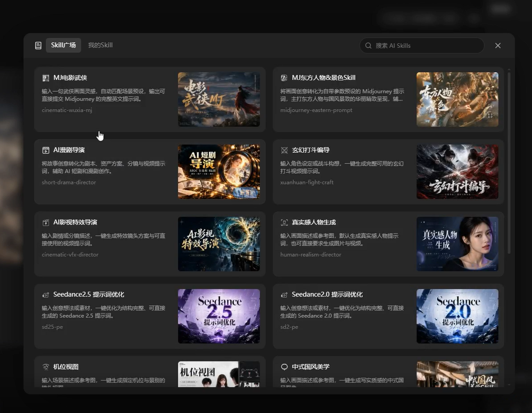The image size is (532, 413).
Task: Click the xuanhuan-fight-craft identifier text
Action: point(306,182)
